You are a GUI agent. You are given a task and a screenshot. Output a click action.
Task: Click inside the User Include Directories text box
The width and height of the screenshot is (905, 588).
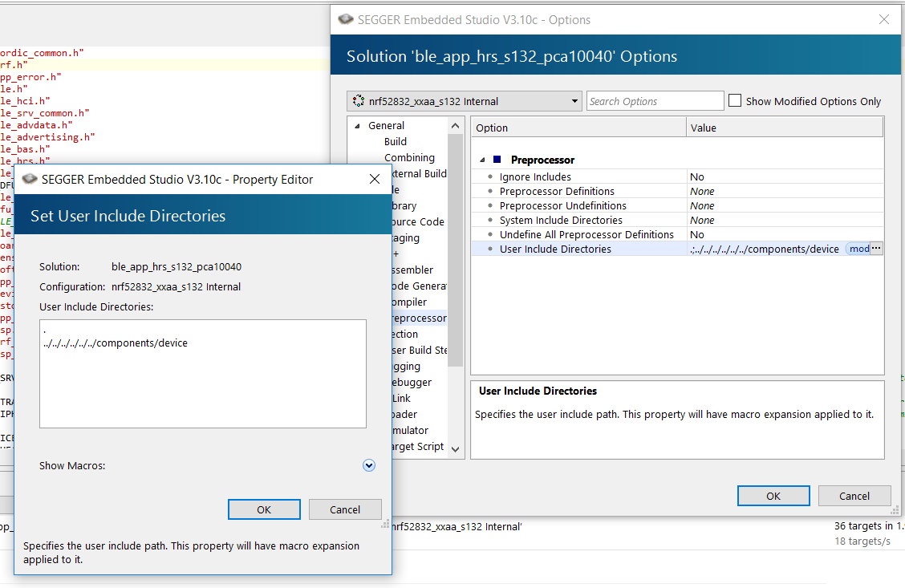(x=203, y=374)
